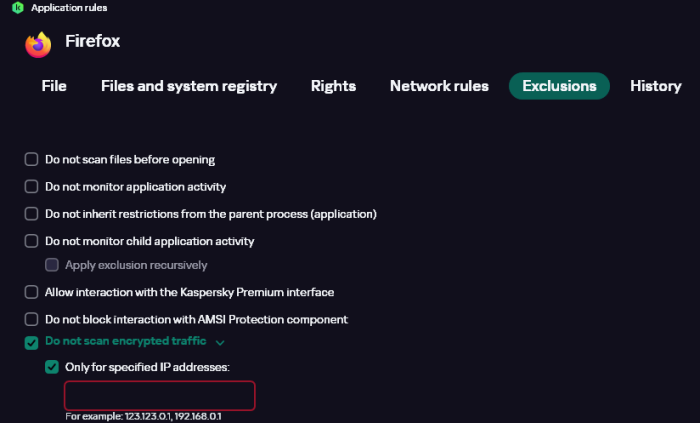Click the Kaspersky icon in the title bar
The height and width of the screenshot is (423, 700).
[x=18, y=8]
